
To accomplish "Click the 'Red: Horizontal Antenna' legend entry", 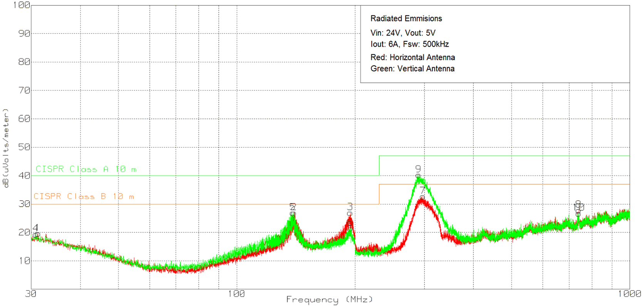I will point(413,57).
